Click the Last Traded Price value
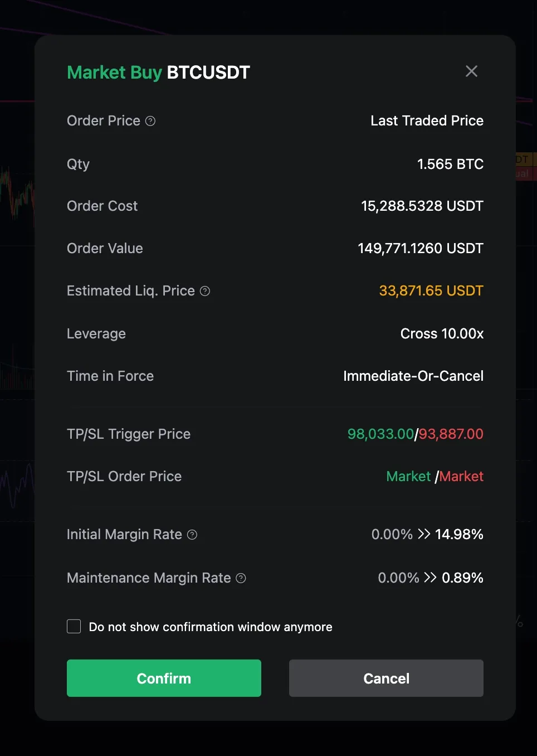This screenshot has height=756, width=537. tap(427, 121)
